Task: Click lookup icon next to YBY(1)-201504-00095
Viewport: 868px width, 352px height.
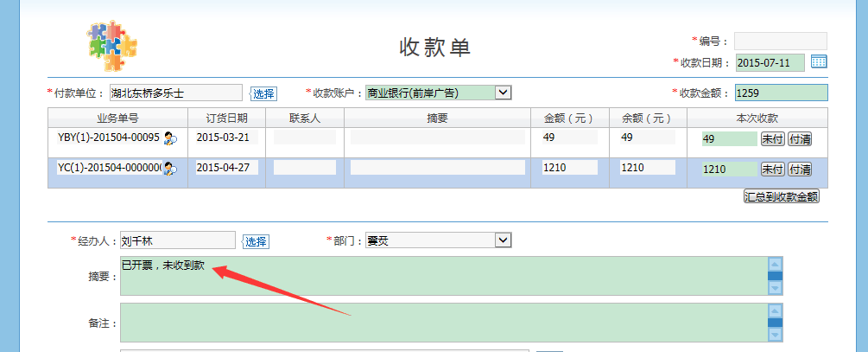Action: [170, 138]
